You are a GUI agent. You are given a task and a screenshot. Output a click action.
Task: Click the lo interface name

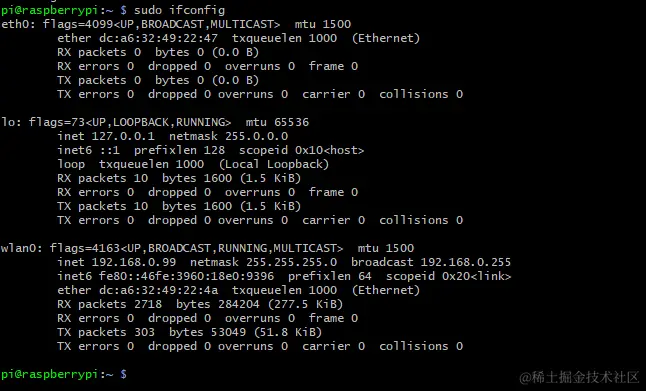pos(10,122)
